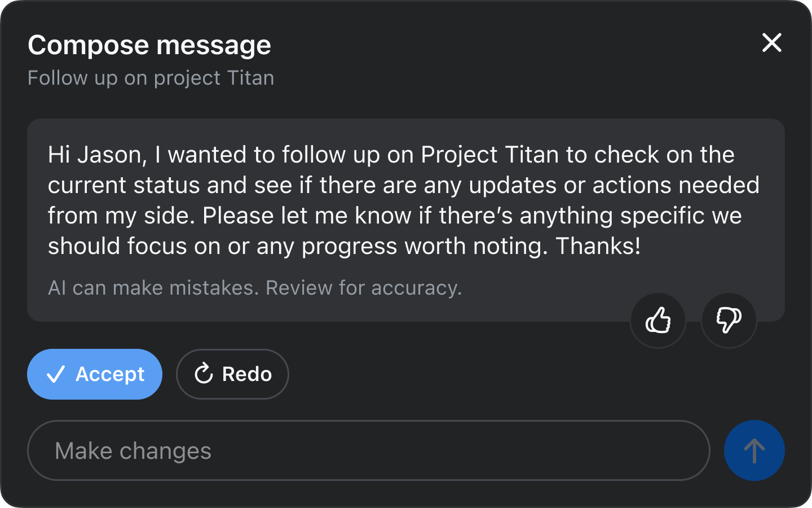Screen dimensions: 812x508
Task: Click the circular arrow Redo icon
Action: 204,374
